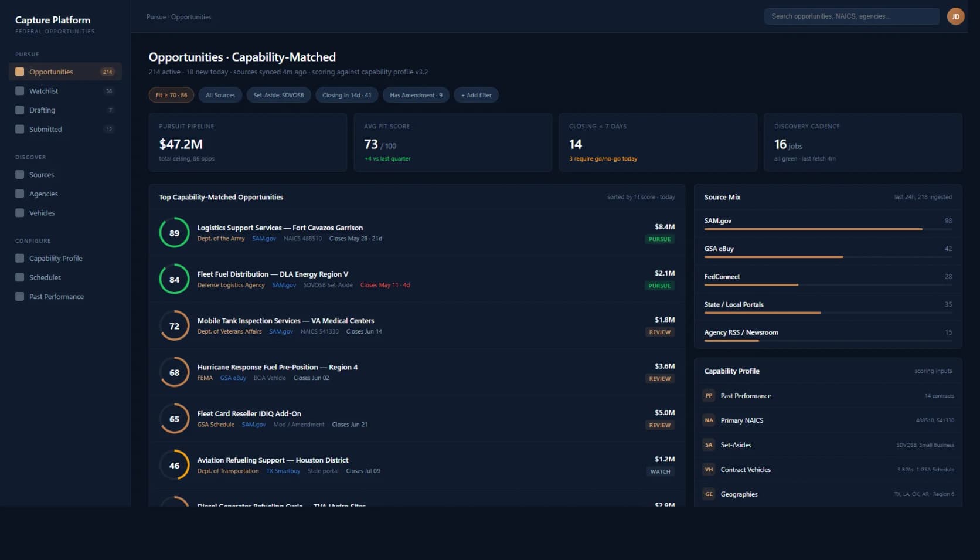Click REVIEW tag on Hurricane Response Fuel
This screenshot has width=980, height=560.
[x=659, y=379]
